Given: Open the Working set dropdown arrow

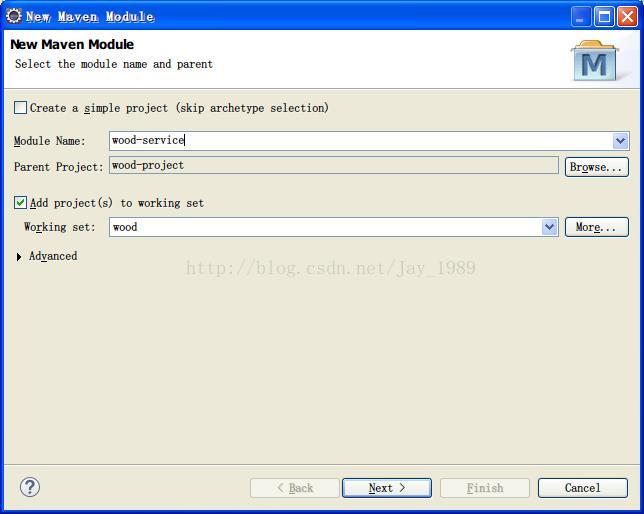Looking at the screenshot, I should [x=550, y=227].
